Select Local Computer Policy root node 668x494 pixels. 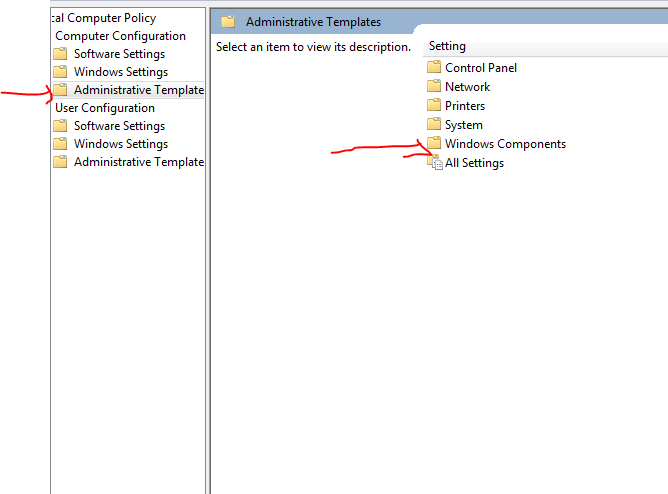click(x=104, y=18)
